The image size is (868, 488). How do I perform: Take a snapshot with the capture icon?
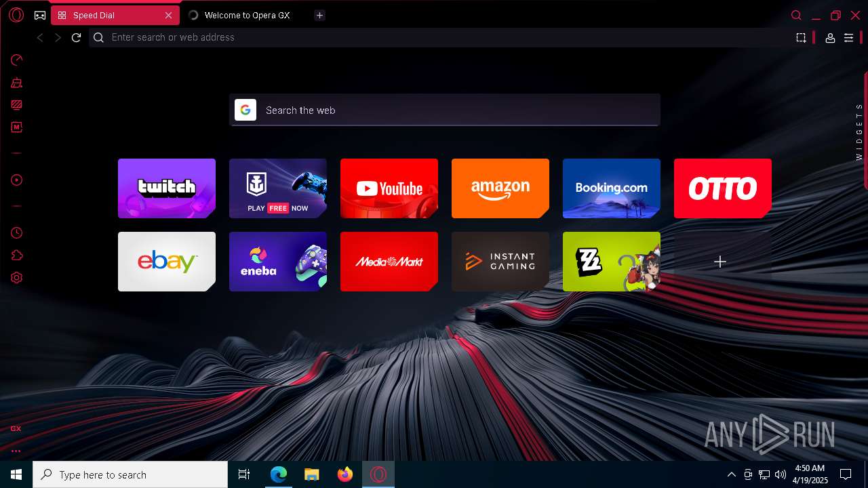click(801, 38)
